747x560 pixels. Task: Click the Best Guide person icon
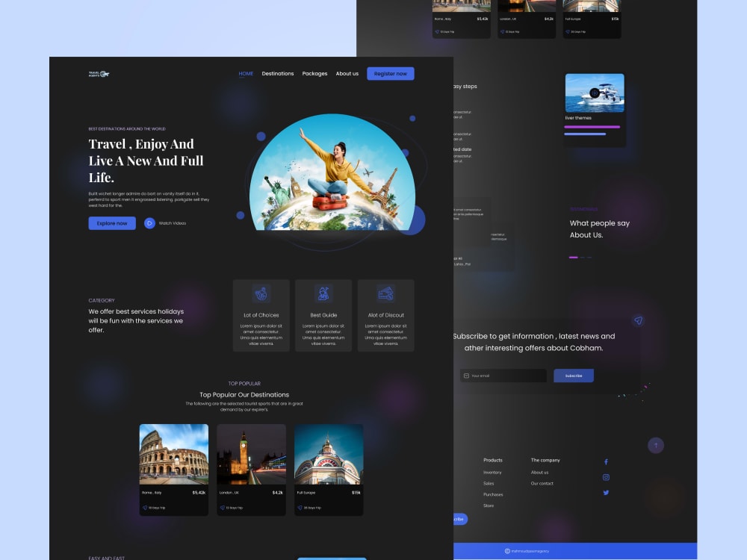323,293
